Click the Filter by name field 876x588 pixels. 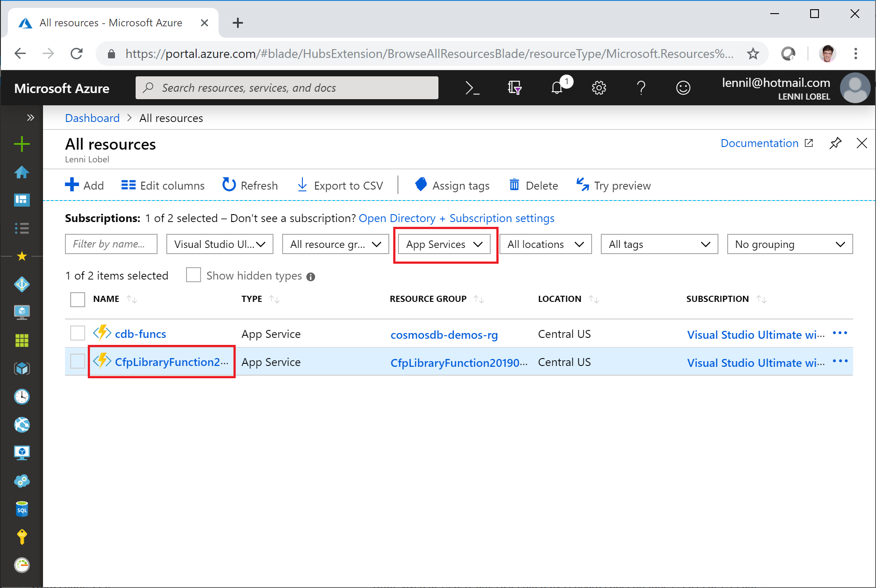[111, 244]
